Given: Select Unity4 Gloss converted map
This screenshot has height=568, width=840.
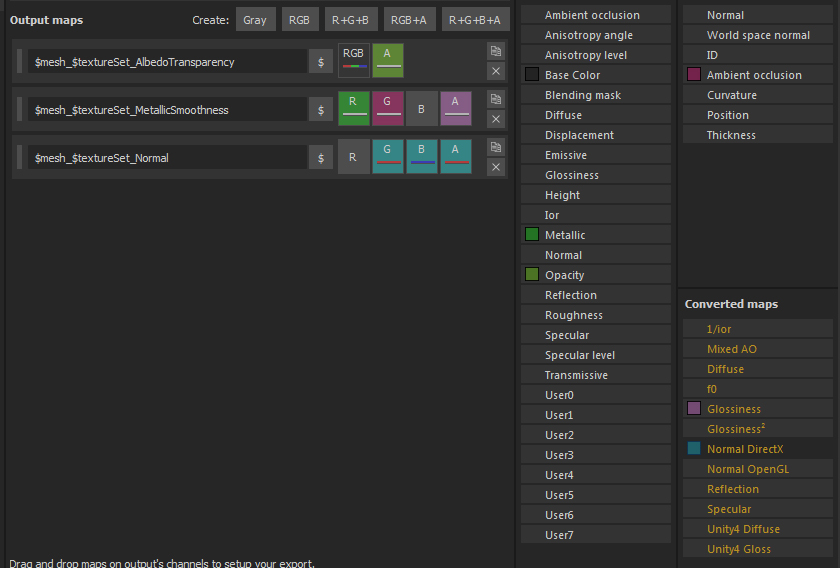Looking at the screenshot, I should pyautogui.click(x=758, y=549).
